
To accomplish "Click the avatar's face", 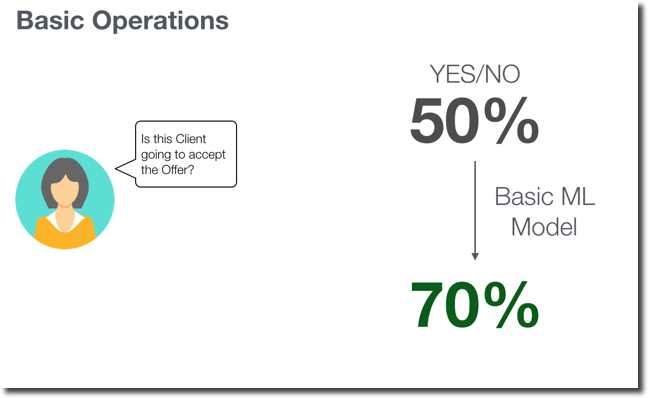I will point(65,190).
